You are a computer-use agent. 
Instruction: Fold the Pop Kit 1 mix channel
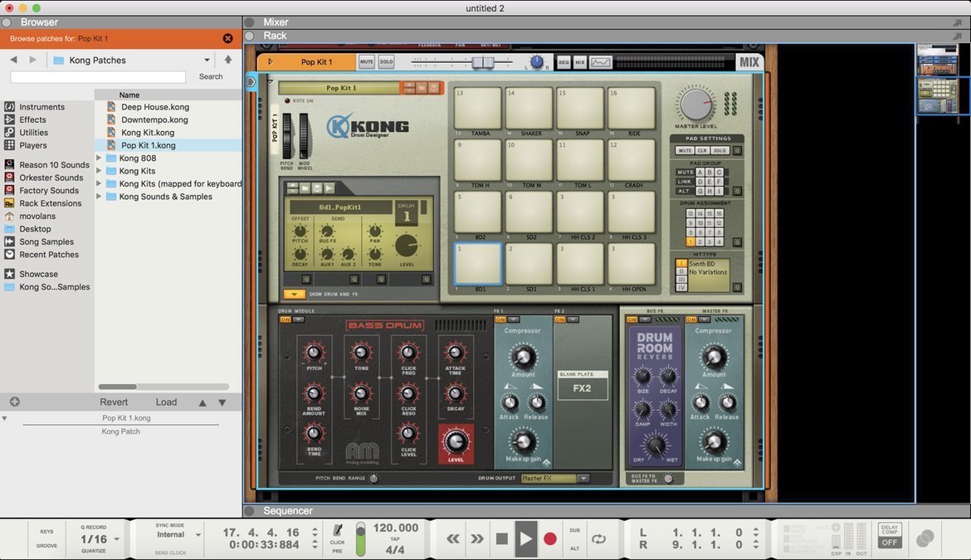pyautogui.click(x=270, y=62)
